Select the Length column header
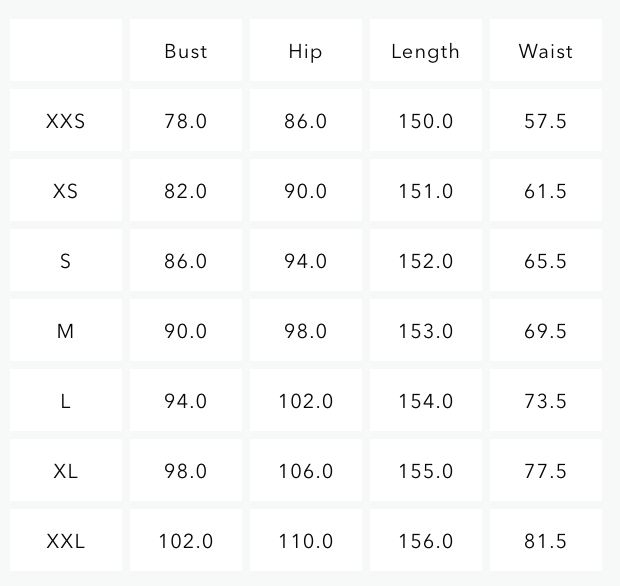Viewport: 620px width, 586px height. 425,51
